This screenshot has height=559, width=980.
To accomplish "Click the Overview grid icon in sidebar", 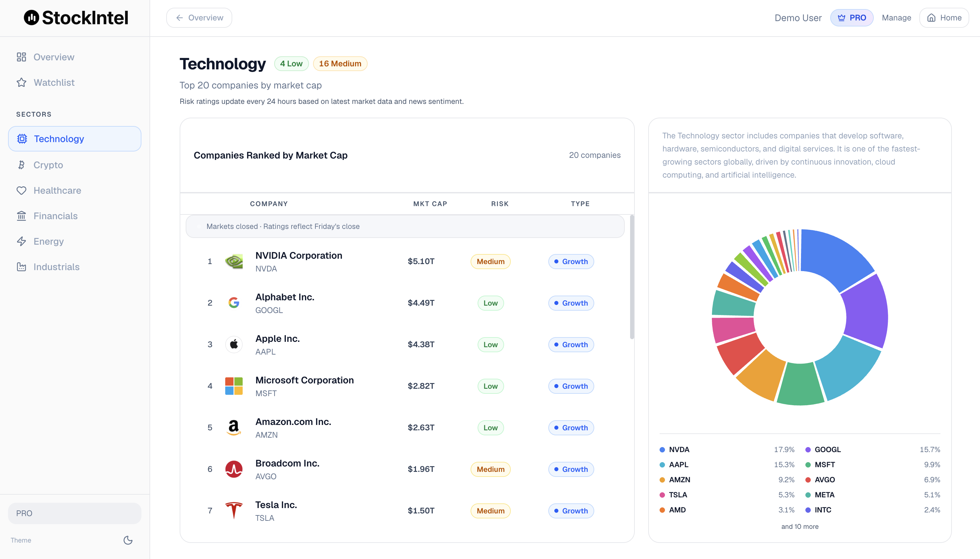I will (21, 57).
